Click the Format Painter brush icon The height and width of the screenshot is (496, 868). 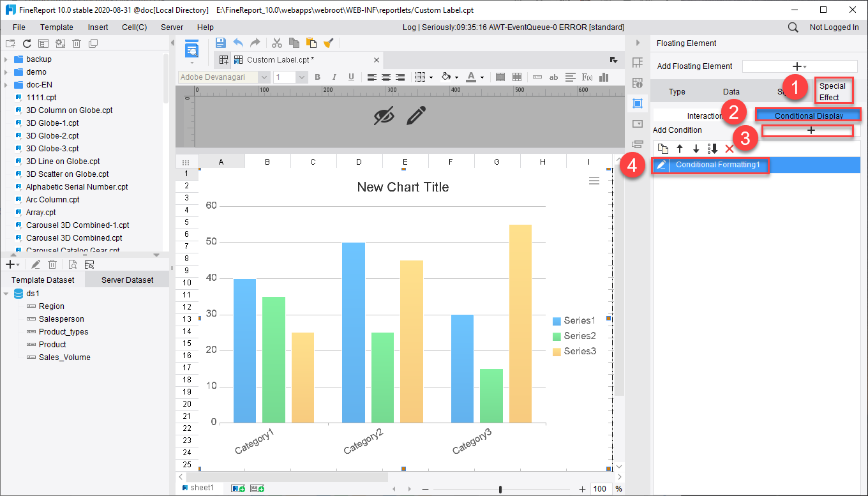pos(329,42)
